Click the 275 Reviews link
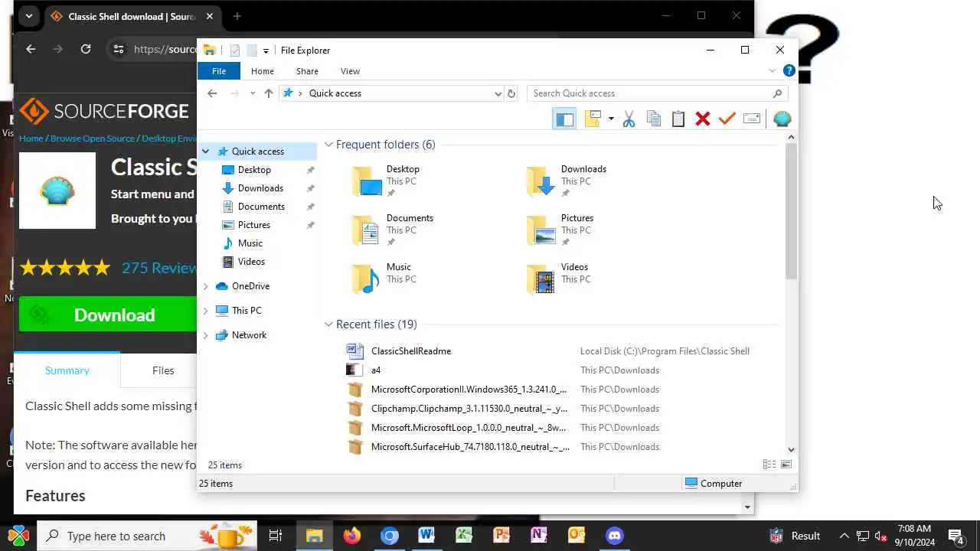The width and height of the screenshot is (980, 551). (159, 268)
